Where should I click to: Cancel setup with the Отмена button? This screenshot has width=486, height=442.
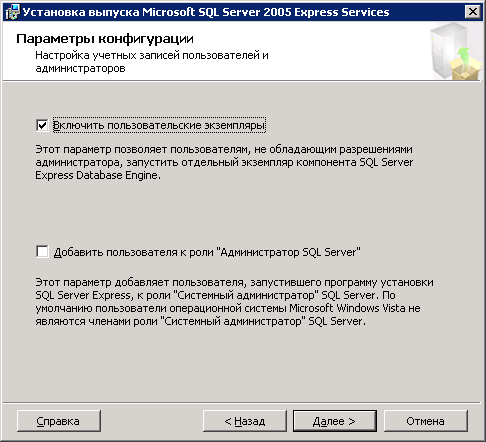pos(426,421)
